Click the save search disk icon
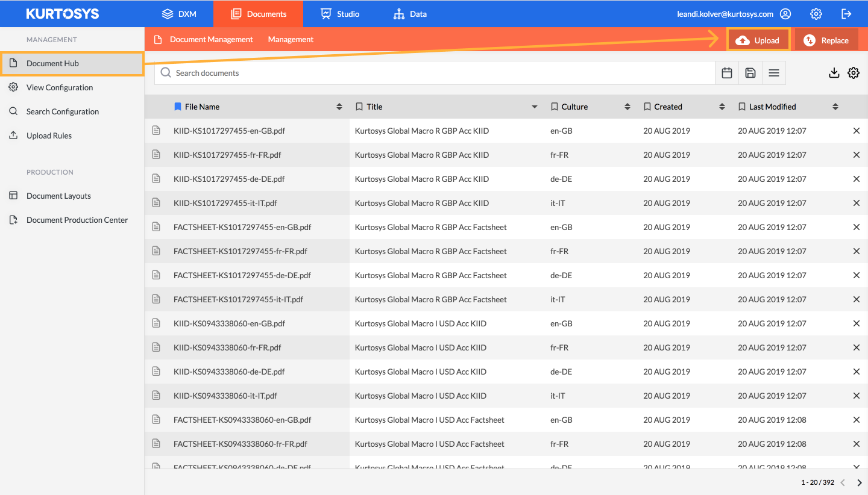This screenshot has width=868, height=495. pos(750,73)
